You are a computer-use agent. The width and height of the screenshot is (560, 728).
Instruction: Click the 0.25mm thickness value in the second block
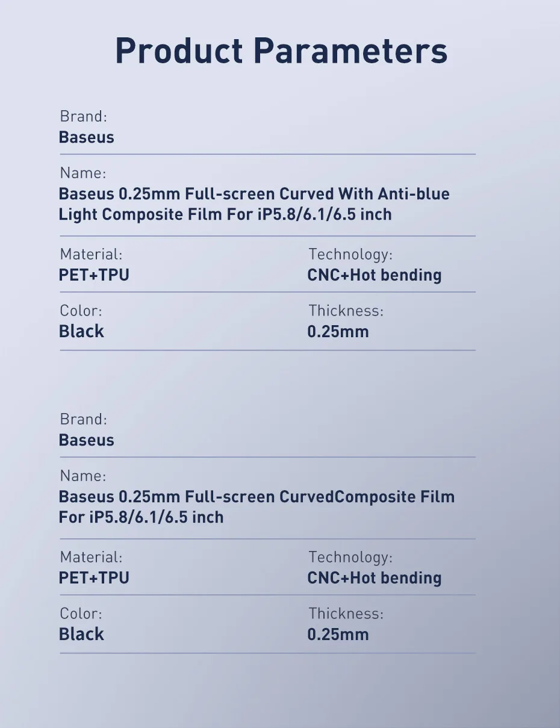(x=338, y=635)
